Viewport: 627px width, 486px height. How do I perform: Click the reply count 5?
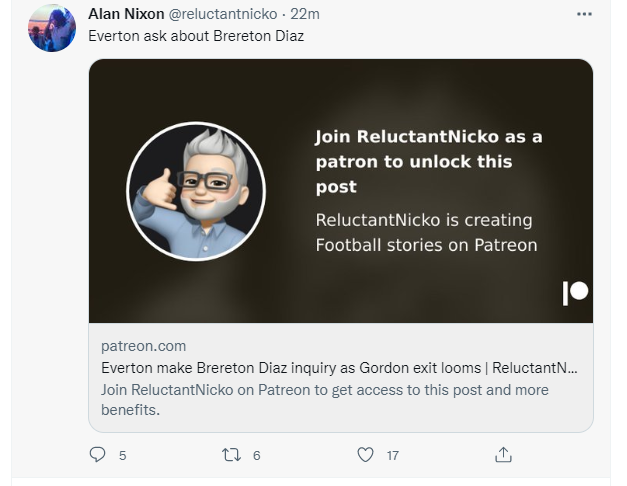pos(122,455)
